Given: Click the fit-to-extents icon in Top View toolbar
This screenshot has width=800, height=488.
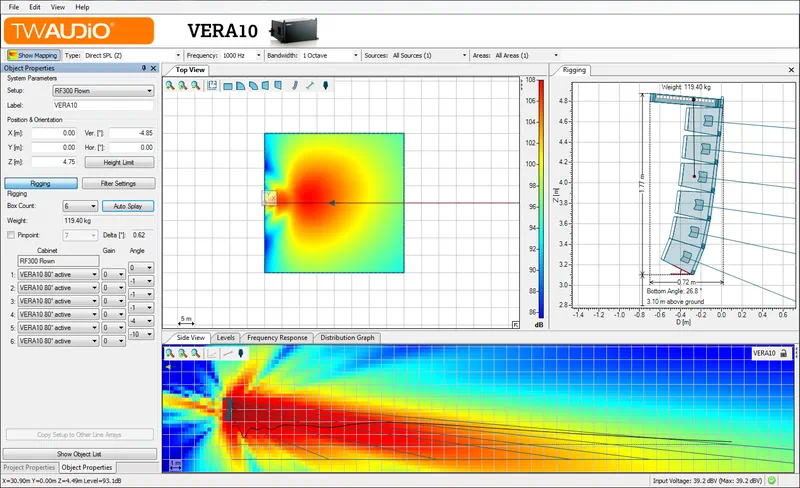Looking at the screenshot, I should [212, 86].
